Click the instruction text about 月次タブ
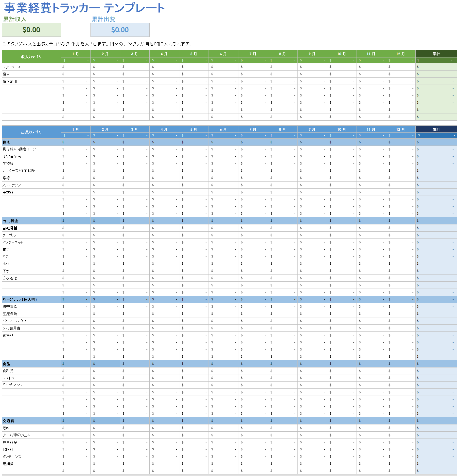This screenshot has height=476, width=459. [97, 44]
